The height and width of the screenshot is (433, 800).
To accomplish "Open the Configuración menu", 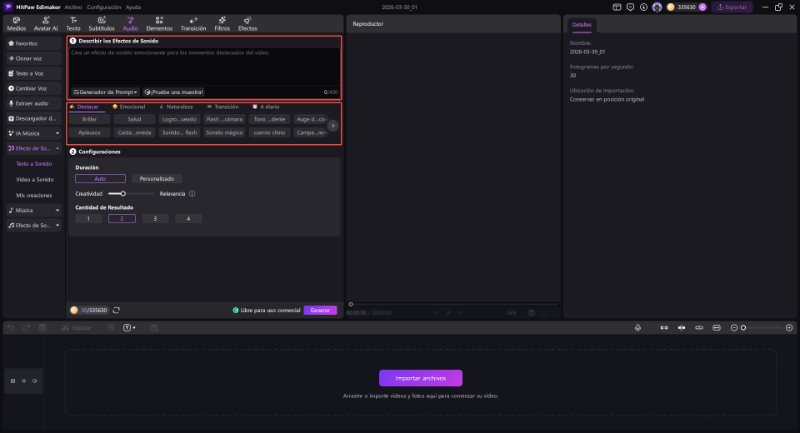I will (x=104, y=7).
